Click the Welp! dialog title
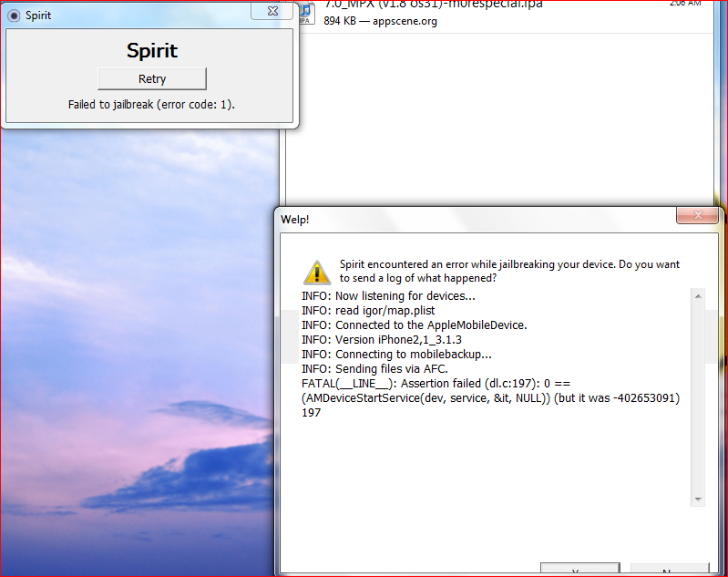 (x=295, y=220)
